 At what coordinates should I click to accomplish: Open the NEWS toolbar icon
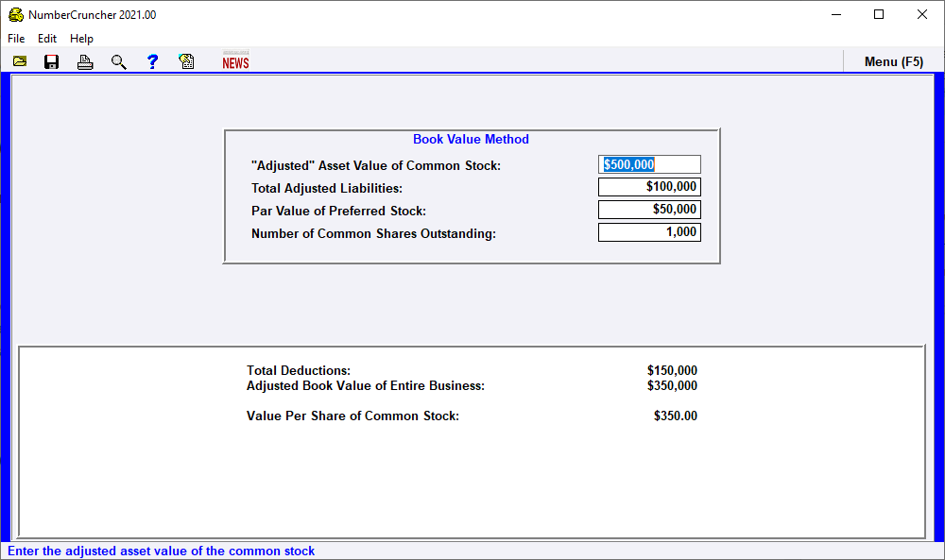tap(235, 60)
